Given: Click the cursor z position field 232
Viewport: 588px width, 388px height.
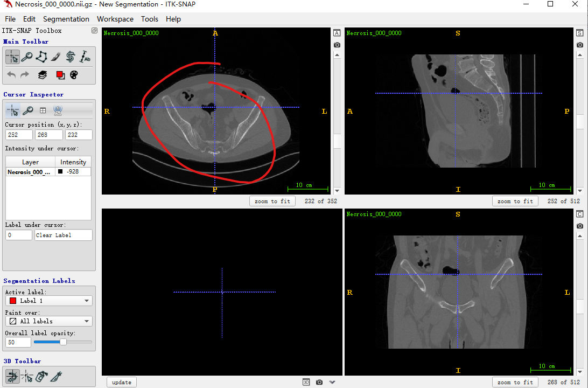Looking at the screenshot, I should [79, 135].
